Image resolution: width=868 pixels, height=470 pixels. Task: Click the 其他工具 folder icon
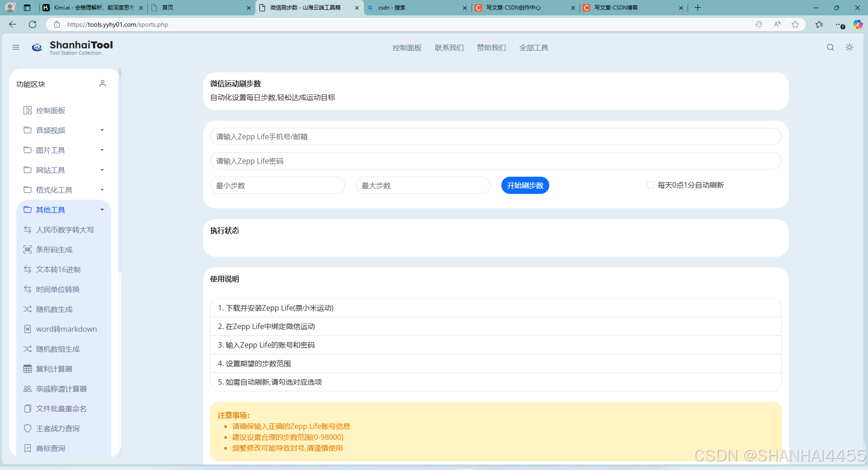coord(28,210)
